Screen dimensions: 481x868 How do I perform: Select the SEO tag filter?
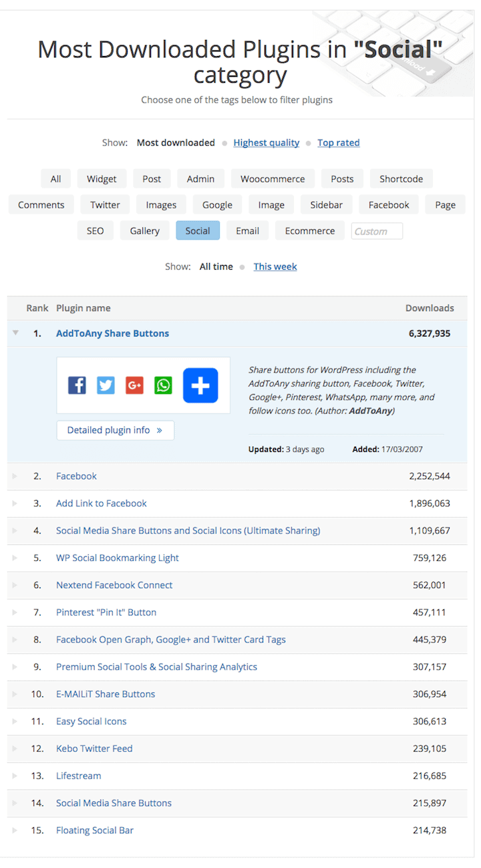(96, 231)
